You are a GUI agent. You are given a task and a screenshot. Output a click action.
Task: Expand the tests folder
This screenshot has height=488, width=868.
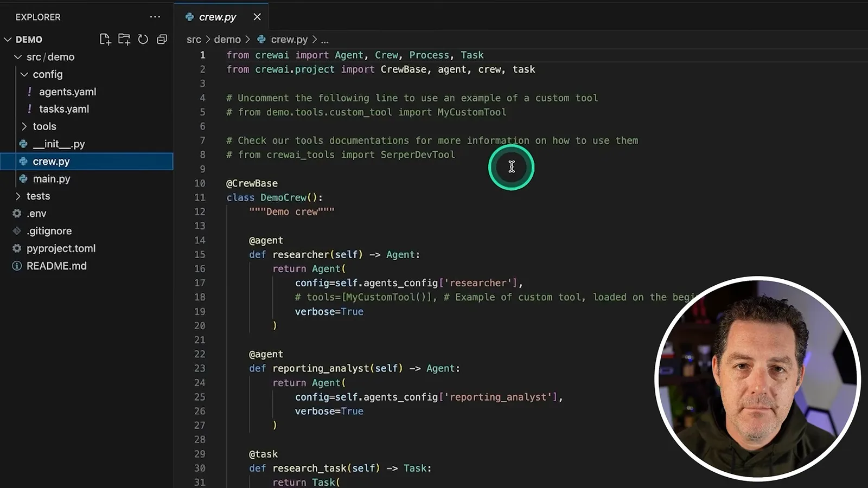(18, 196)
